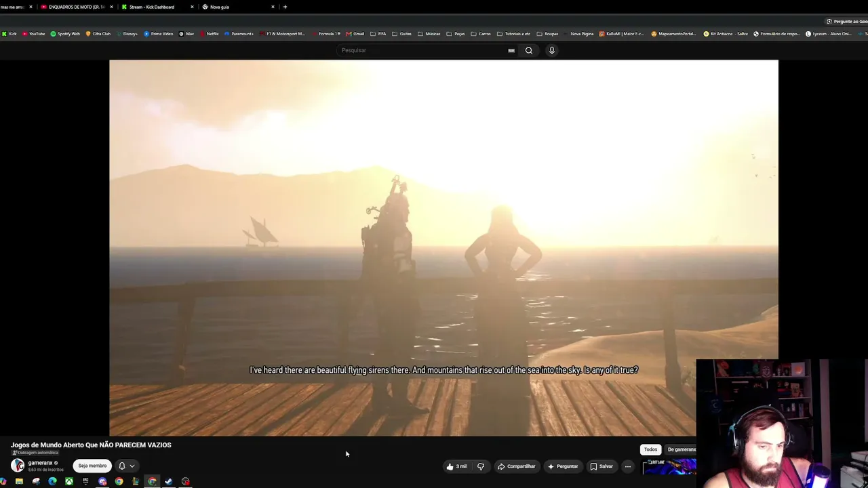Open the on-screen keyboard icon in the search box
868x488 pixels.
point(511,50)
